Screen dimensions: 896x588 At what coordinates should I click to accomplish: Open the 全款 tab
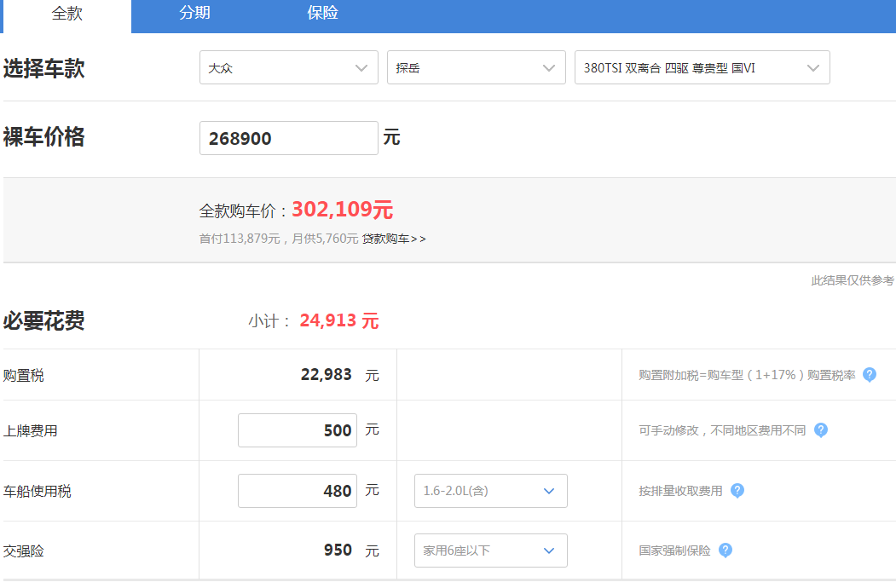66,14
